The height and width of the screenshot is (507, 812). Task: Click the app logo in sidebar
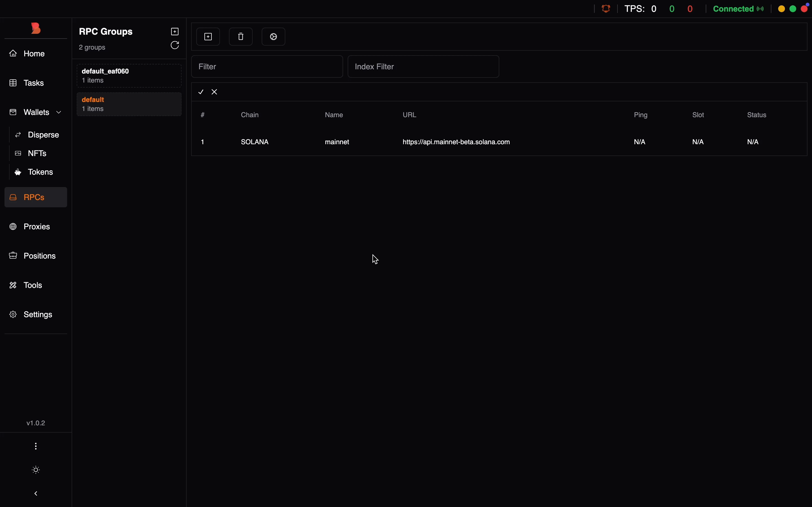pos(36,28)
